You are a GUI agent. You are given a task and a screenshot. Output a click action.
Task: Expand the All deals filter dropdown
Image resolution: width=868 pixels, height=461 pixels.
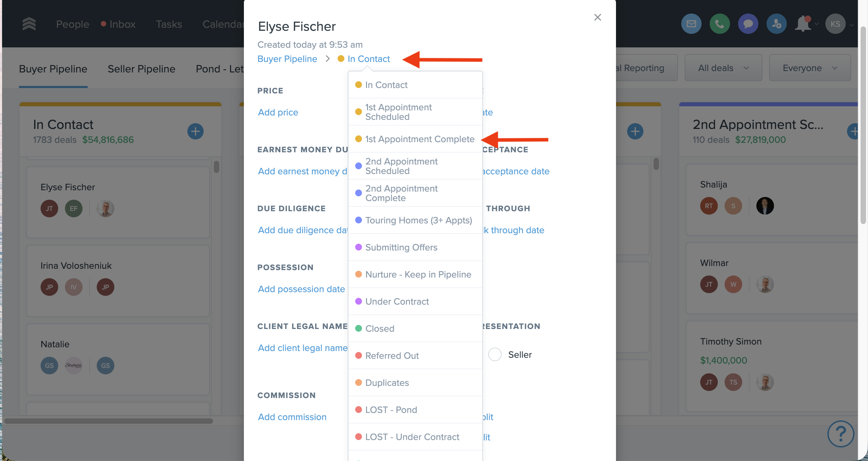(x=723, y=68)
